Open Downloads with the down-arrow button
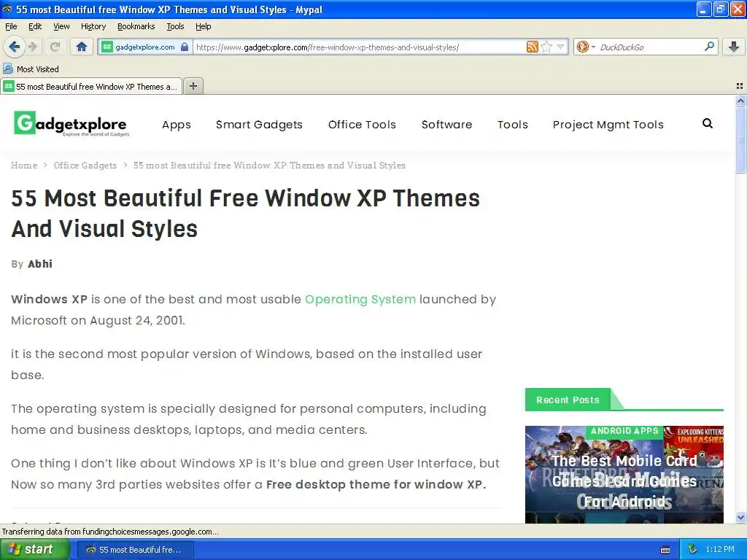Image resolution: width=747 pixels, height=560 pixels. (734, 47)
